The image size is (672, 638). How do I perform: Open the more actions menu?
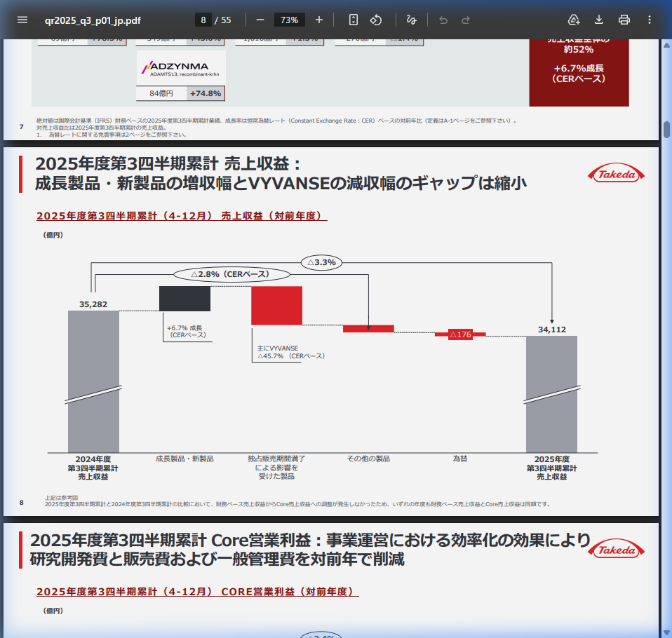coord(650,20)
